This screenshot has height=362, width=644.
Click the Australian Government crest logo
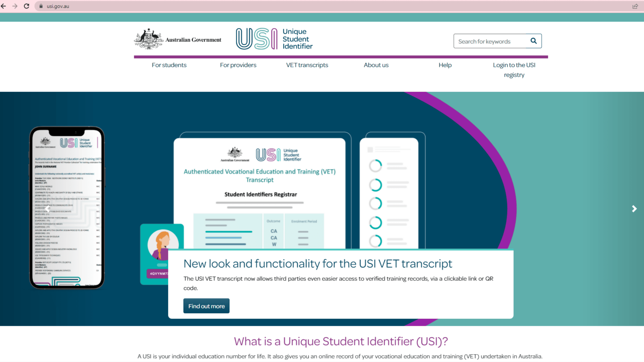tap(178, 39)
